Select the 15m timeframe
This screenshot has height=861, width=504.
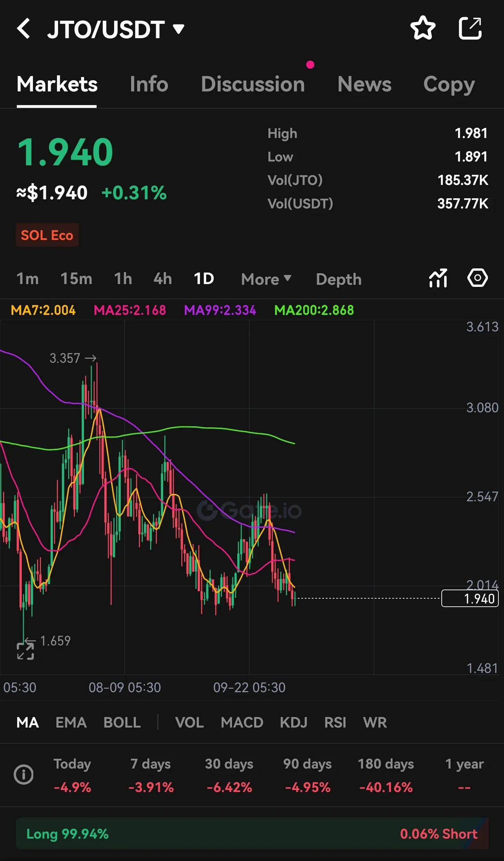pyautogui.click(x=76, y=279)
